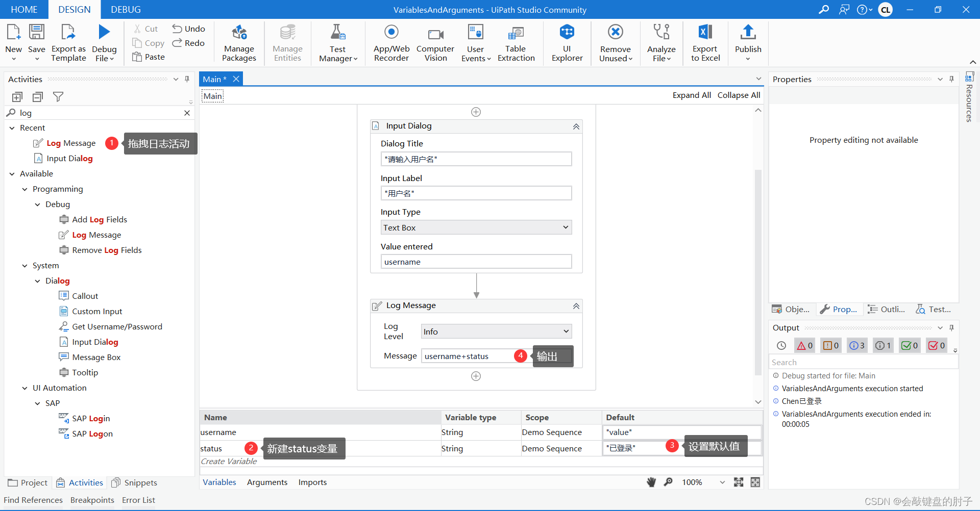Image resolution: width=980 pixels, height=511 pixels.
Task: Open the Error List panel
Action: 138,500
